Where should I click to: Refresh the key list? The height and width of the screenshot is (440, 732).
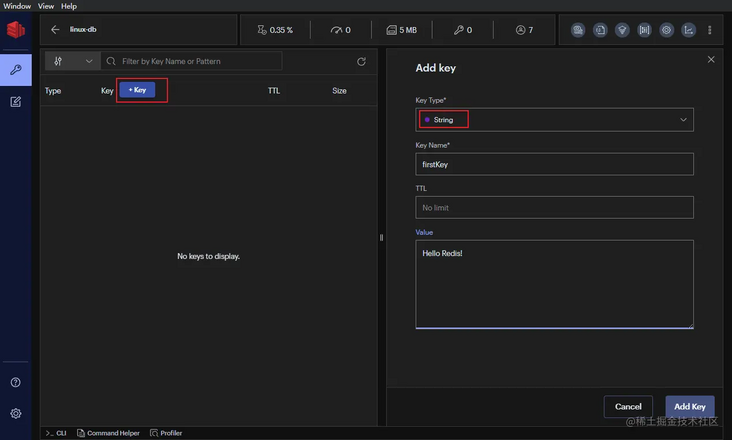[361, 62]
